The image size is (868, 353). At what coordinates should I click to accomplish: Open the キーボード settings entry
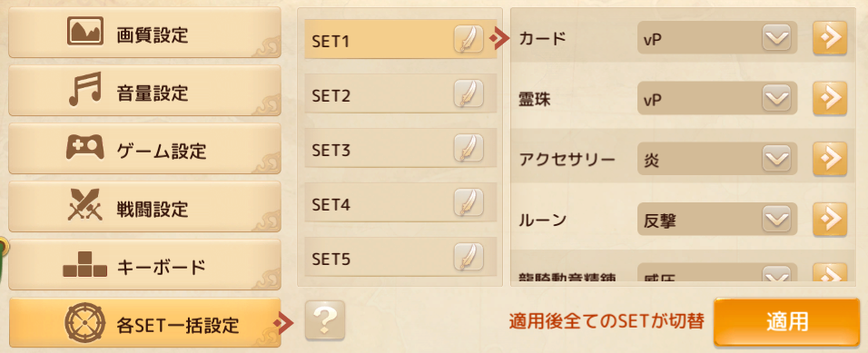click(x=145, y=265)
